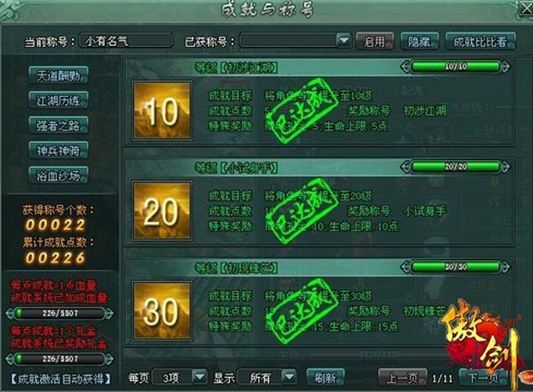This screenshot has height=392, width=533.
Task: Select the 天道酬勤 category tab
Action: coord(58,75)
